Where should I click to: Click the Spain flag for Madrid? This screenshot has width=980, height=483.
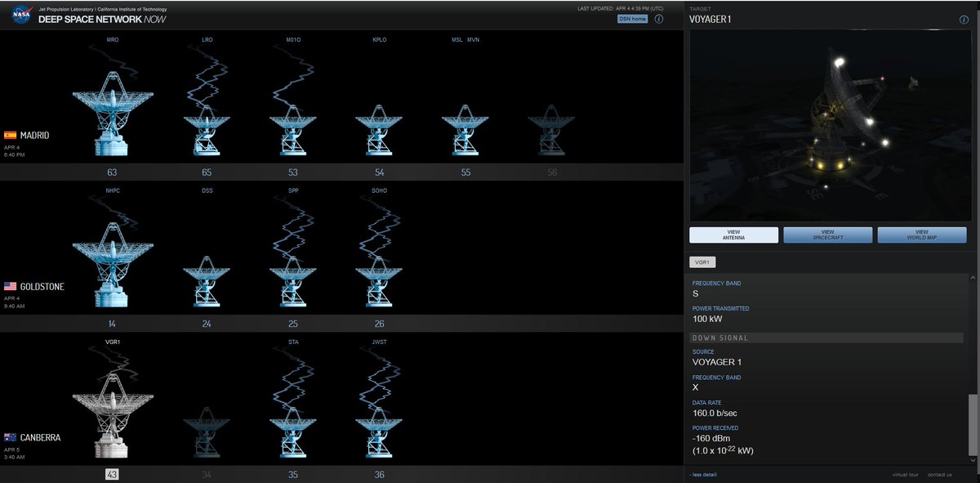(x=11, y=135)
